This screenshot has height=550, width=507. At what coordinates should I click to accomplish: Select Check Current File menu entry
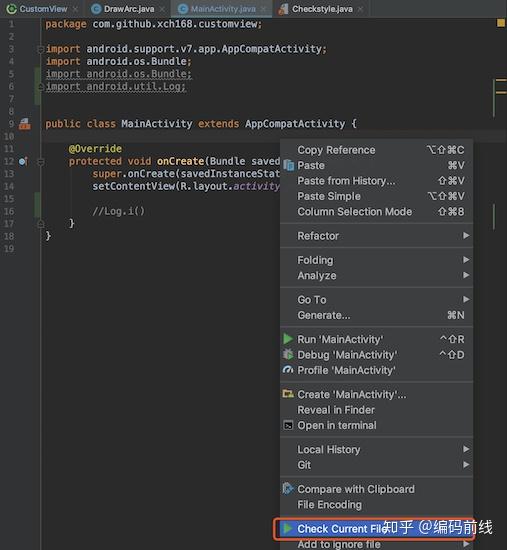(374, 529)
